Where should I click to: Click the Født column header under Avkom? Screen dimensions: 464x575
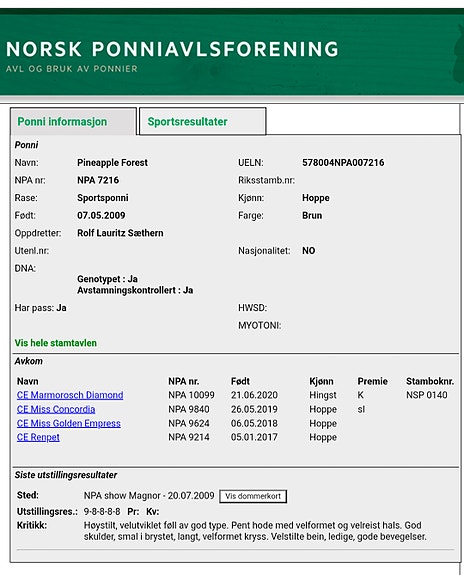(x=240, y=381)
